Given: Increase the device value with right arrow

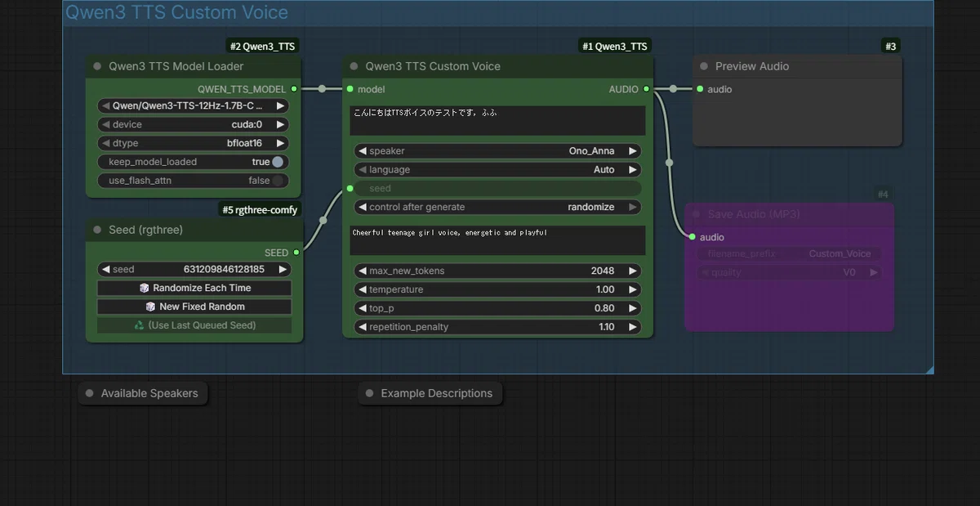Looking at the screenshot, I should pos(280,124).
